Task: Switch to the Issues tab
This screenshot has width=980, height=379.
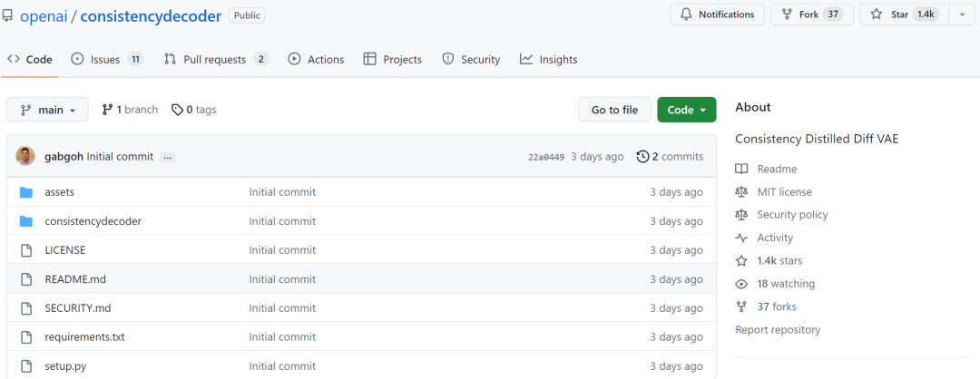Action: 107,59
